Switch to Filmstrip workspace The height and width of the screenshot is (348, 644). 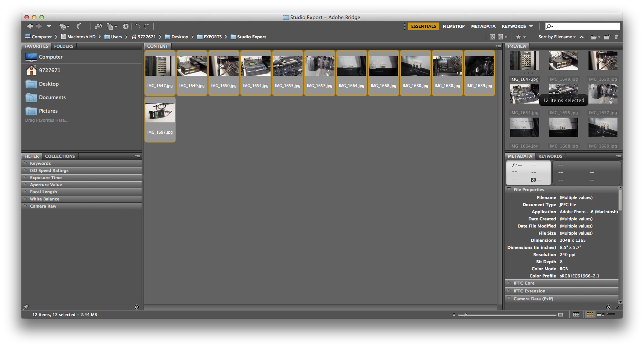454,26
